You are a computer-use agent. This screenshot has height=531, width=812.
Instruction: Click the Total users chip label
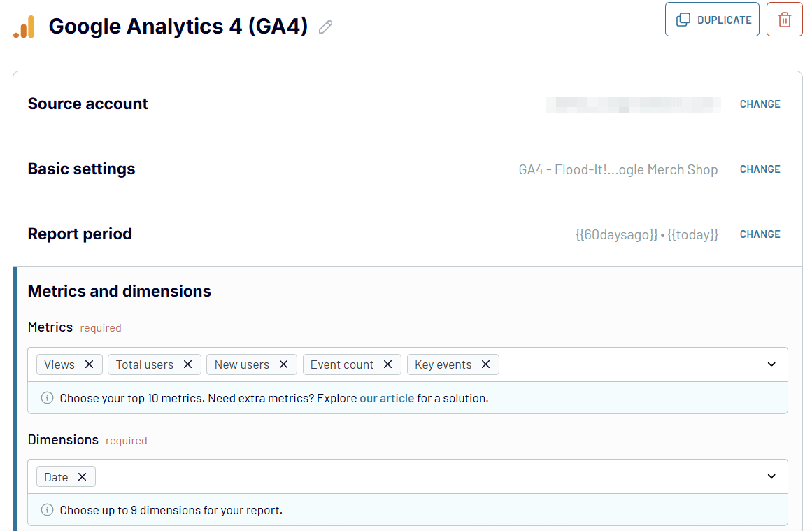coord(145,364)
